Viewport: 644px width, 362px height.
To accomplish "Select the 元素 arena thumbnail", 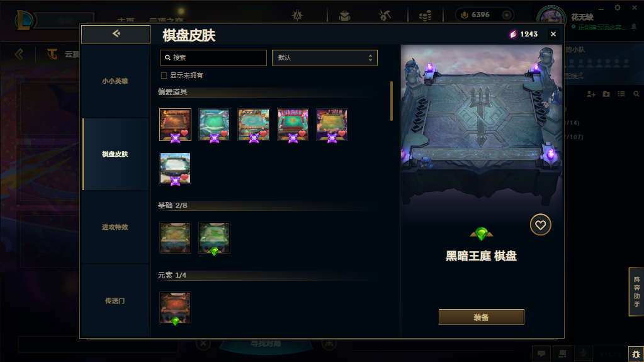I will (x=176, y=308).
